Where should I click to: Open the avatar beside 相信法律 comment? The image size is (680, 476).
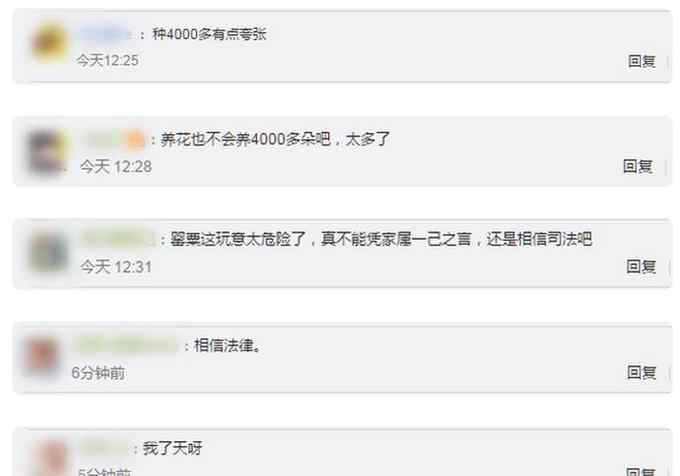42,358
